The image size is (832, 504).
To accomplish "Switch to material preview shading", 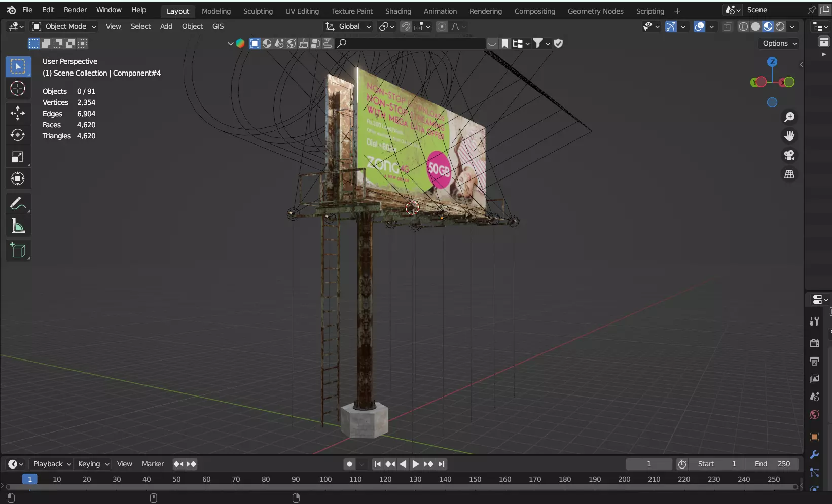I will [x=768, y=26].
